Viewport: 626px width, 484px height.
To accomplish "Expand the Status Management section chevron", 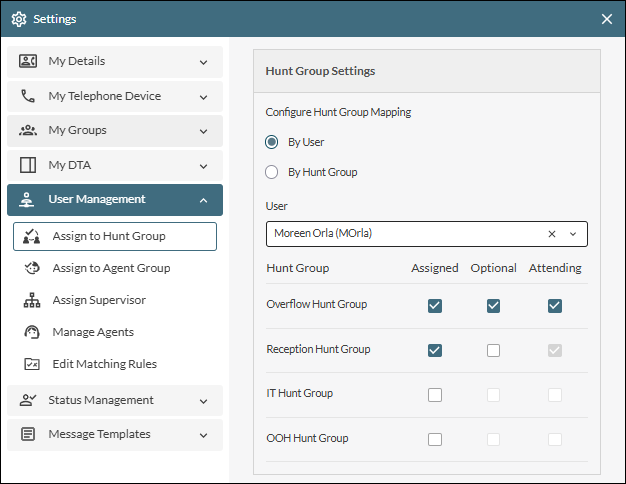I will (x=203, y=401).
